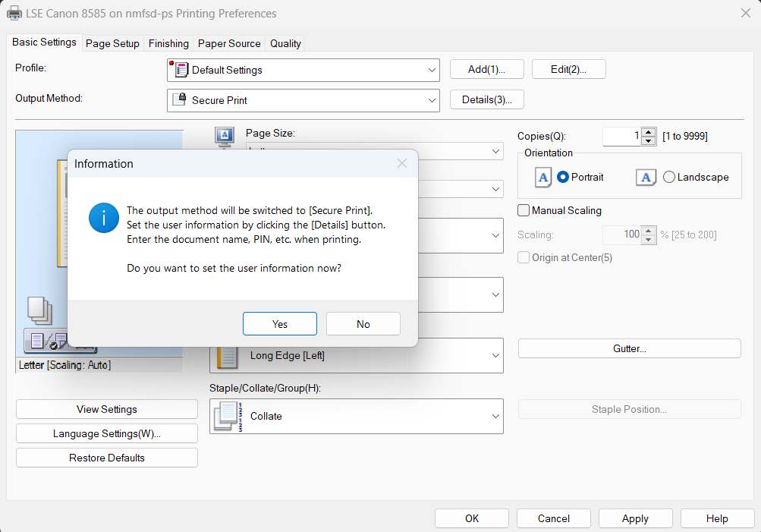761x532 pixels.
Task: Confirm preferences with OK
Action: [472, 518]
